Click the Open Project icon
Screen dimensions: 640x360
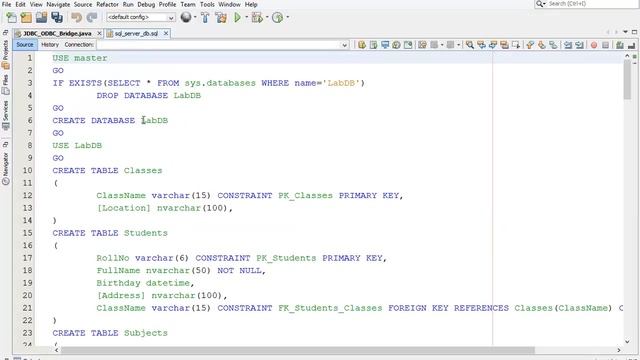41,18
